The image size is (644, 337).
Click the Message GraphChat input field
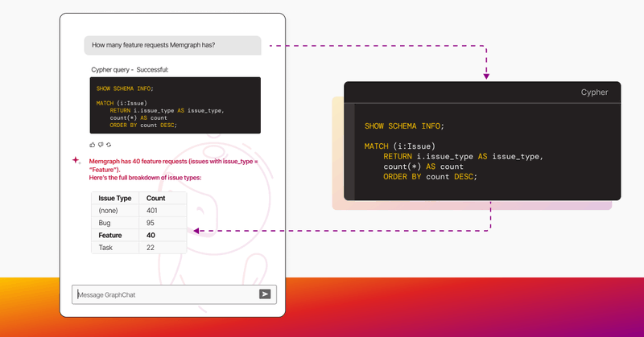tap(174, 294)
